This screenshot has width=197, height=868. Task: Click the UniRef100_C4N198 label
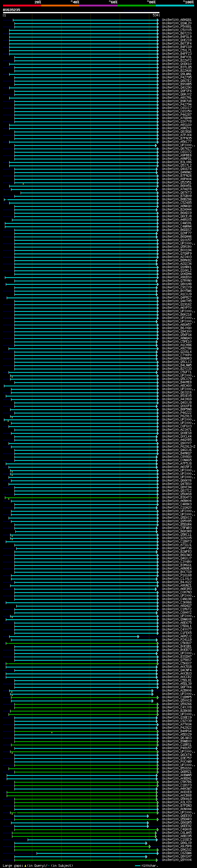tap(176, 599)
